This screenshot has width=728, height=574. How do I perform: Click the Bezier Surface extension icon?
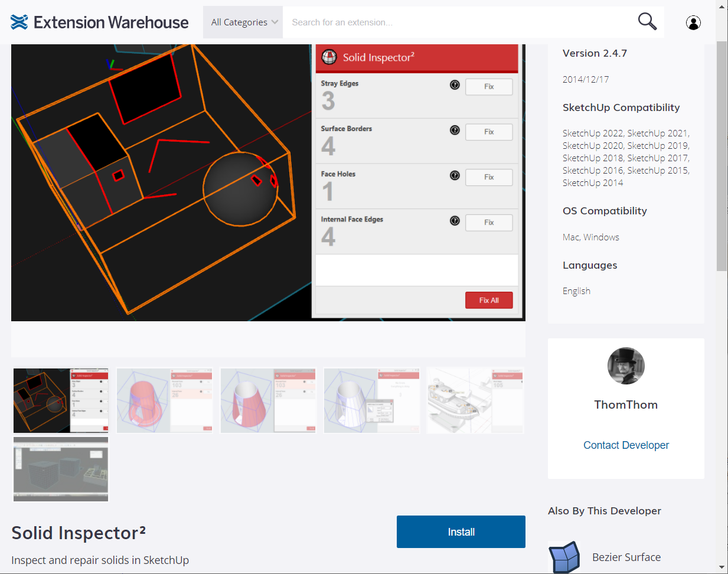(x=564, y=557)
